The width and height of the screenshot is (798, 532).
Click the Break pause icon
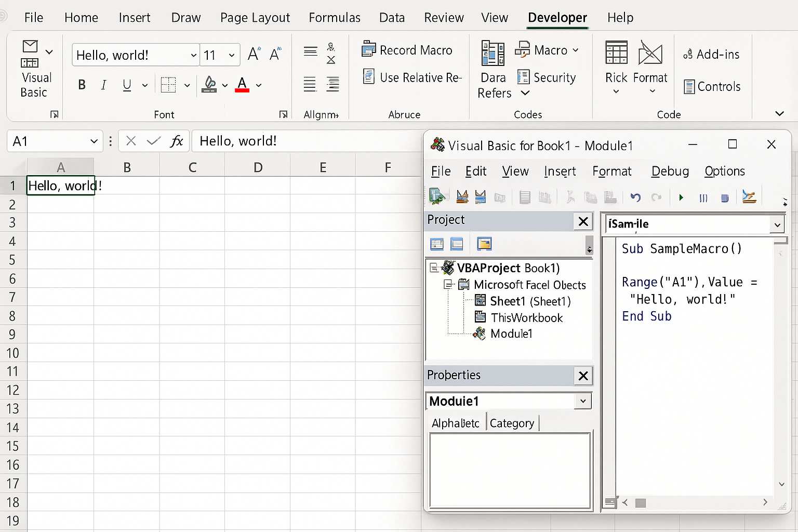703,198
